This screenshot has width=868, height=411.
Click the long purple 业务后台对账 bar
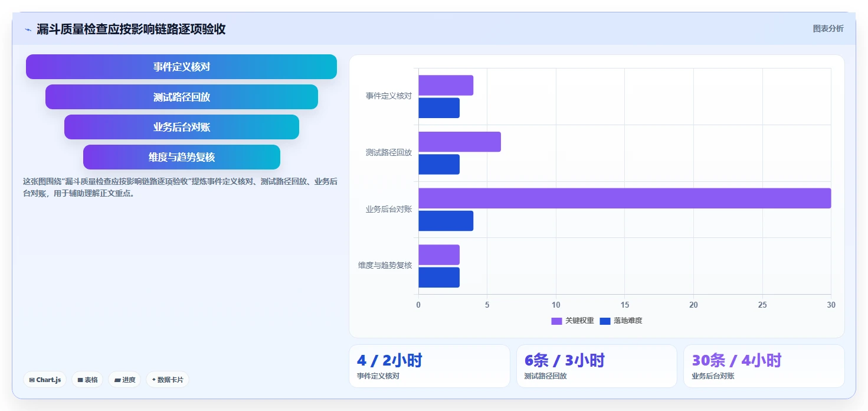(x=625, y=198)
